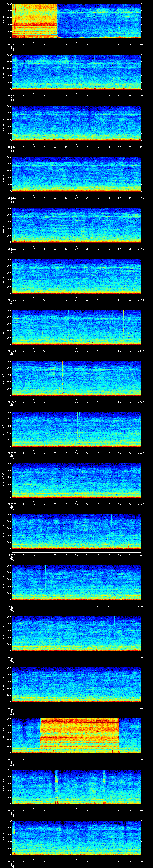Select the spectrogram plot beginning at 21:34:00

[76, 277]
